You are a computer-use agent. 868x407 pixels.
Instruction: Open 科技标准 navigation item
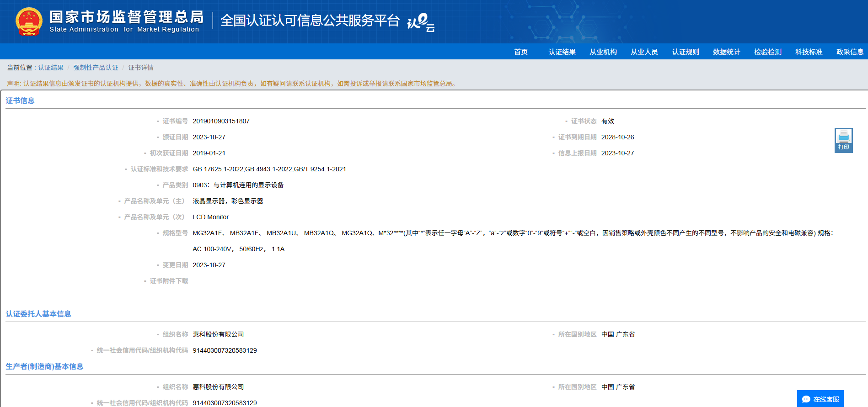click(809, 52)
